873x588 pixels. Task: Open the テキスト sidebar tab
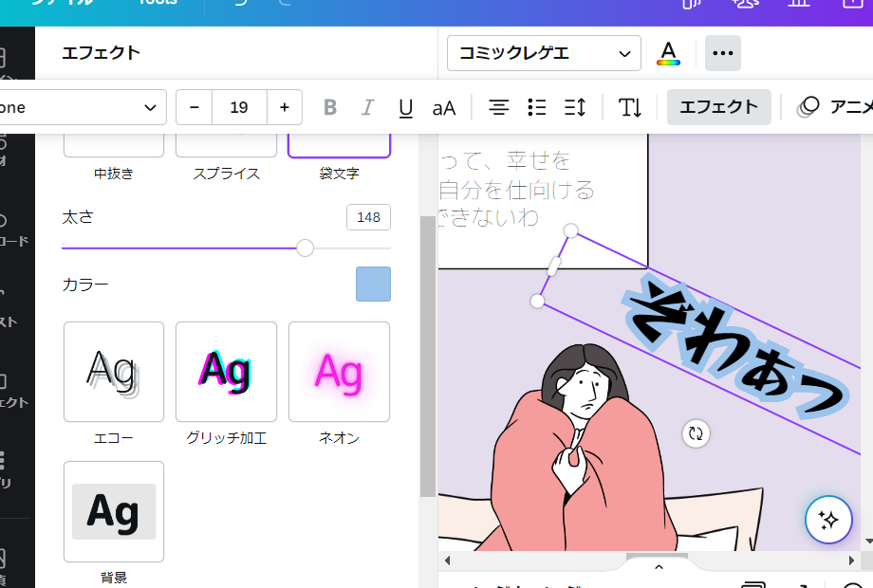click(9, 309)
